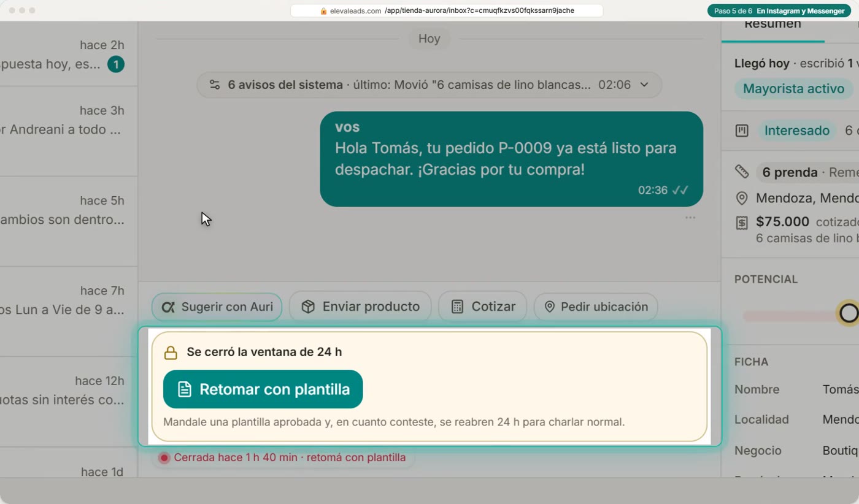Viewport: 859px width, 504px height.
Task: Open the Cotizar calculator button
Action: (482, 307)
